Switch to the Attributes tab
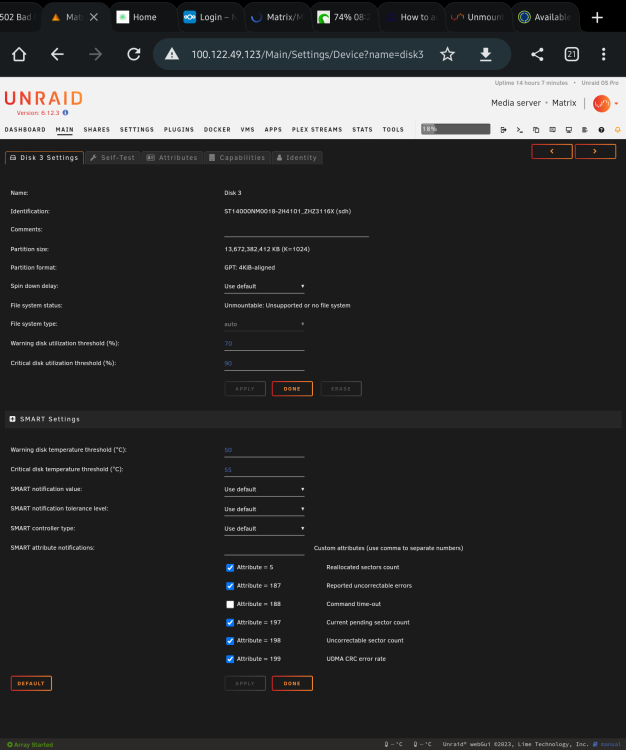This screenshot has height=750, width=626. [x=172, y=158]
